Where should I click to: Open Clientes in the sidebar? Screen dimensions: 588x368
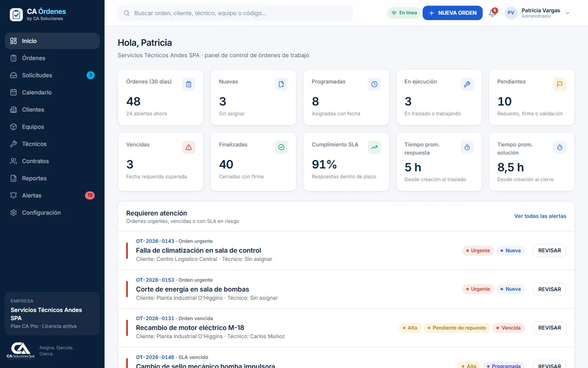(52, 109)
